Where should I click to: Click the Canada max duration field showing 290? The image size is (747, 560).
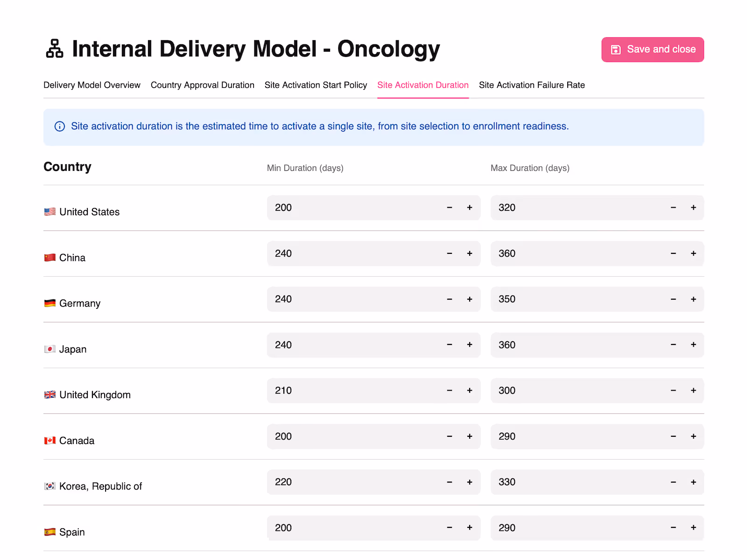(x=574, y=436)
